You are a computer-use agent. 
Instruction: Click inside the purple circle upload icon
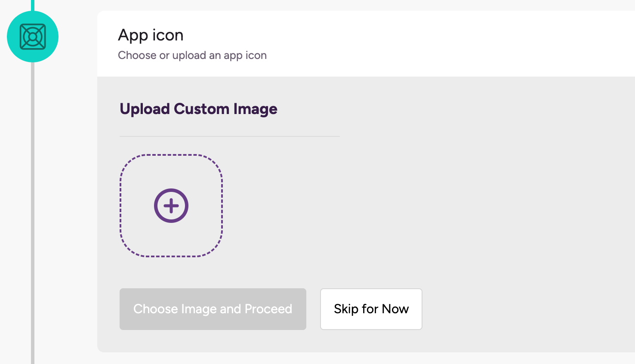coord(171,205)
